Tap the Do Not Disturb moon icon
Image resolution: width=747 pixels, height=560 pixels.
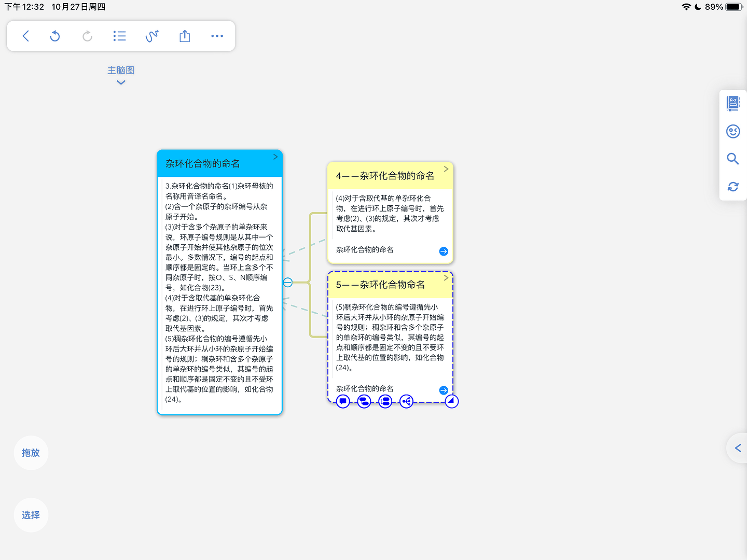[698, 7]
